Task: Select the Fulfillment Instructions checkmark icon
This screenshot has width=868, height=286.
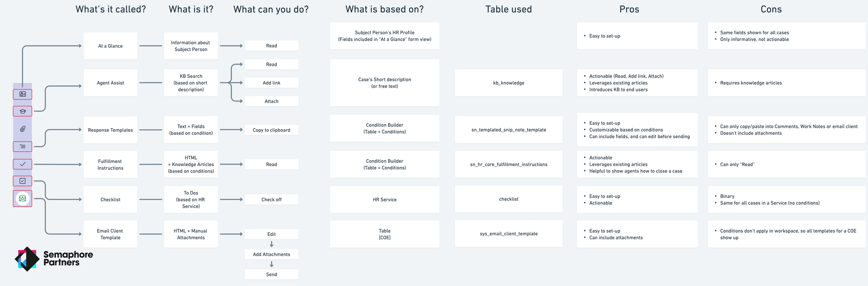Action: [x=23, y=164]
